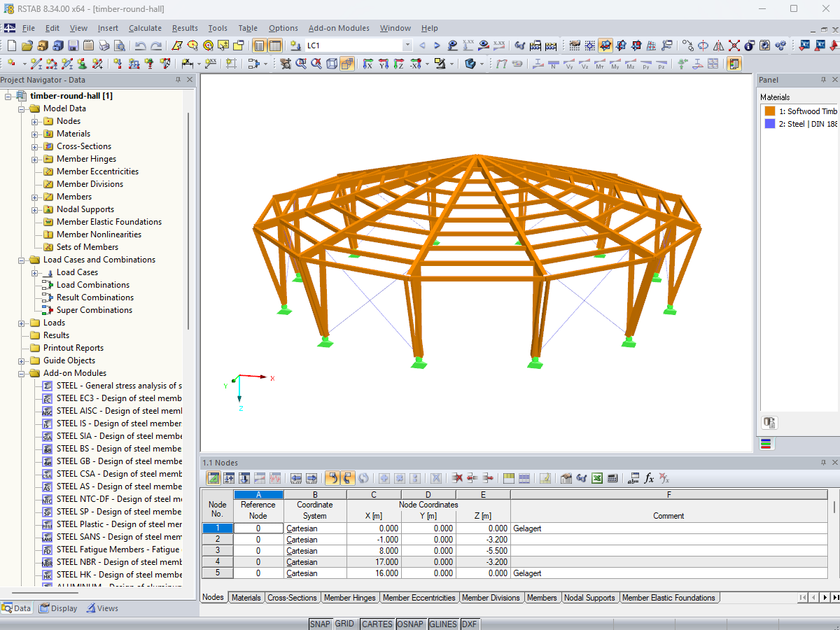
Task: Switch to the Members table tab
Action: pos(542,598)
